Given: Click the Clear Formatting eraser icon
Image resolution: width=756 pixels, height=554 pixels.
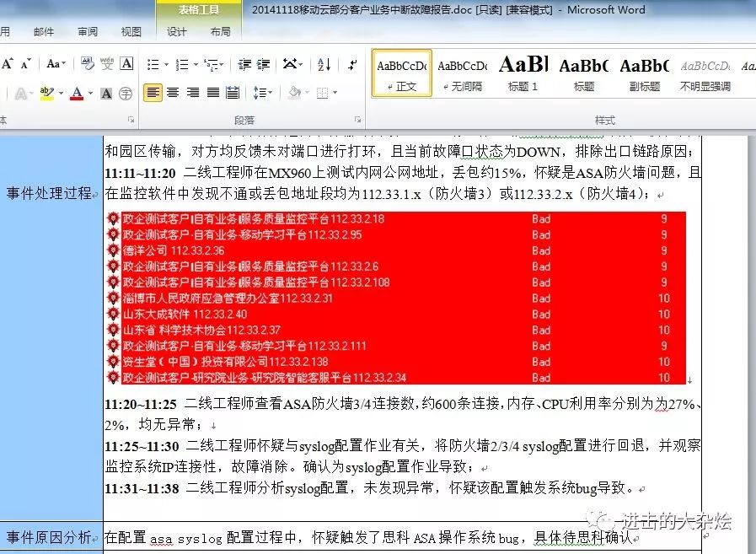Looking at the screenshot, I should [x=88, y=64].
